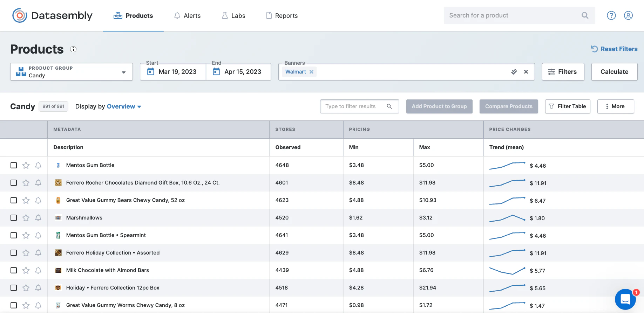Star the Milk Chocolate with Almond Bars row
This screenshot has height=313, width=644.
[26, 270]
